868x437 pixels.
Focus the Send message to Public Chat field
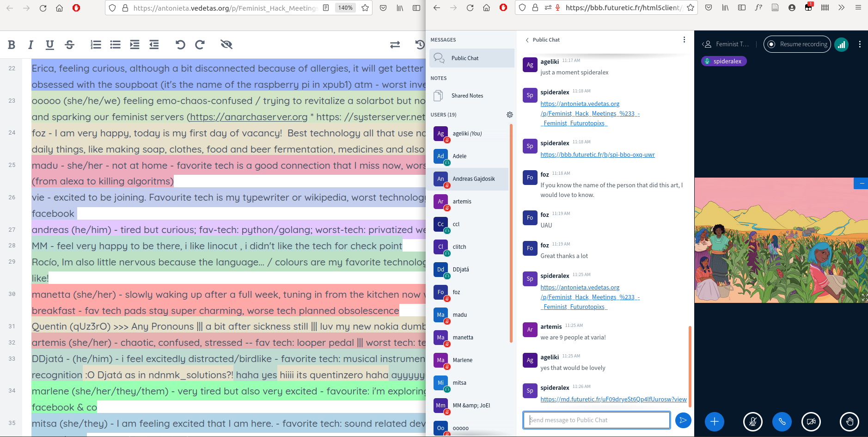pos(597,420)
